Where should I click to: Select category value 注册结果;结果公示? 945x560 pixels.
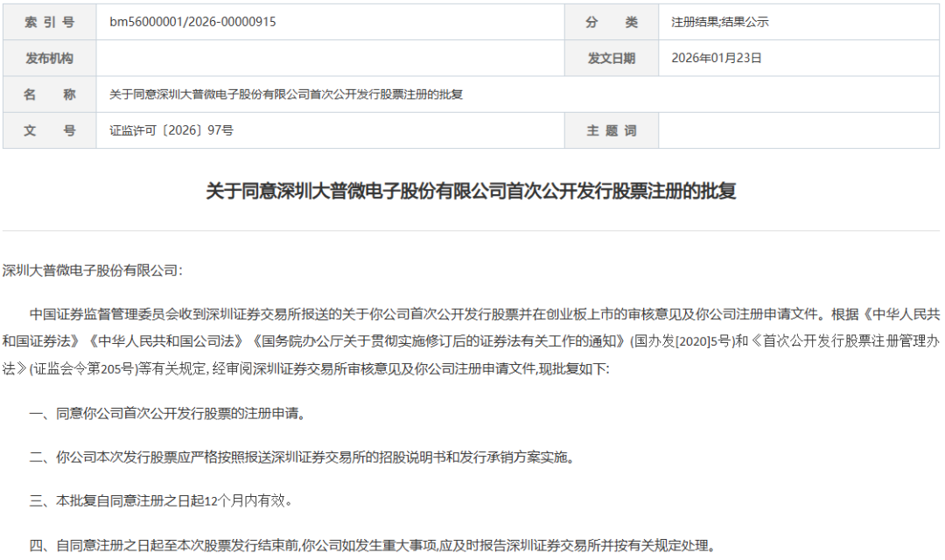[x=719, y=22]
